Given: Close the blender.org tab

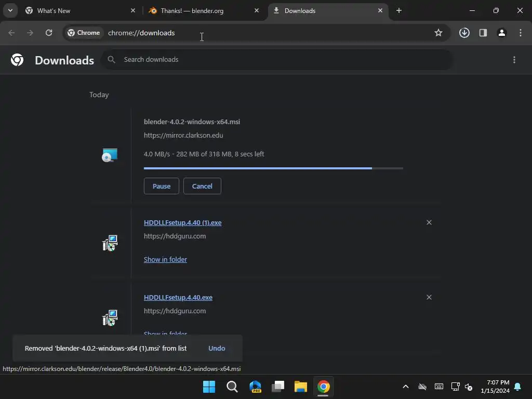Looking at the screenshot, I should coord(257,10).
